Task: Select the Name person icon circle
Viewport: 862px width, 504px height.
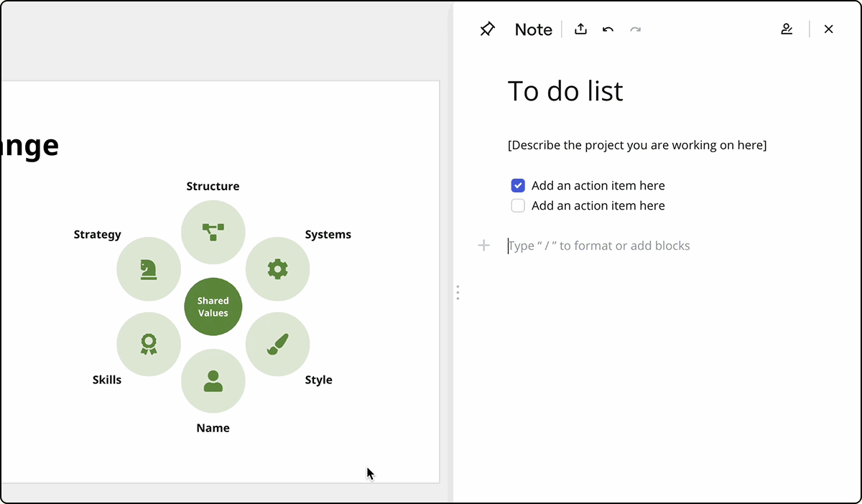Action: [213, 381]
